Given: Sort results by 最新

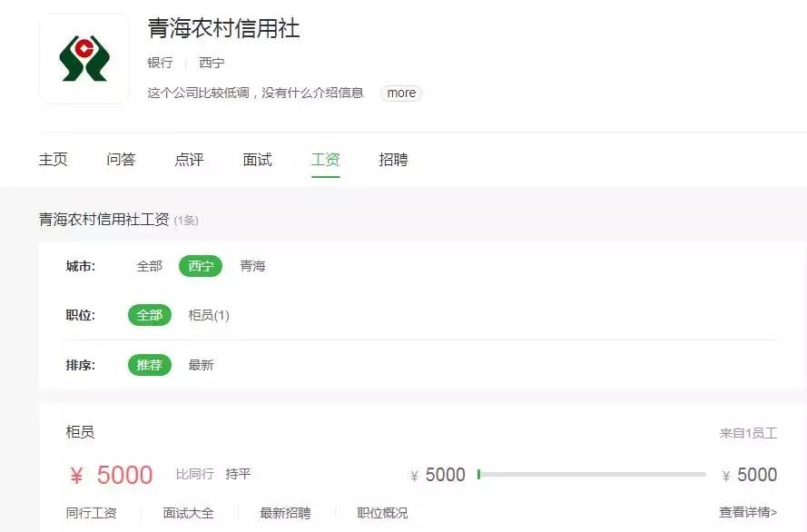Looking at the screenshot, I should [201, 365].
